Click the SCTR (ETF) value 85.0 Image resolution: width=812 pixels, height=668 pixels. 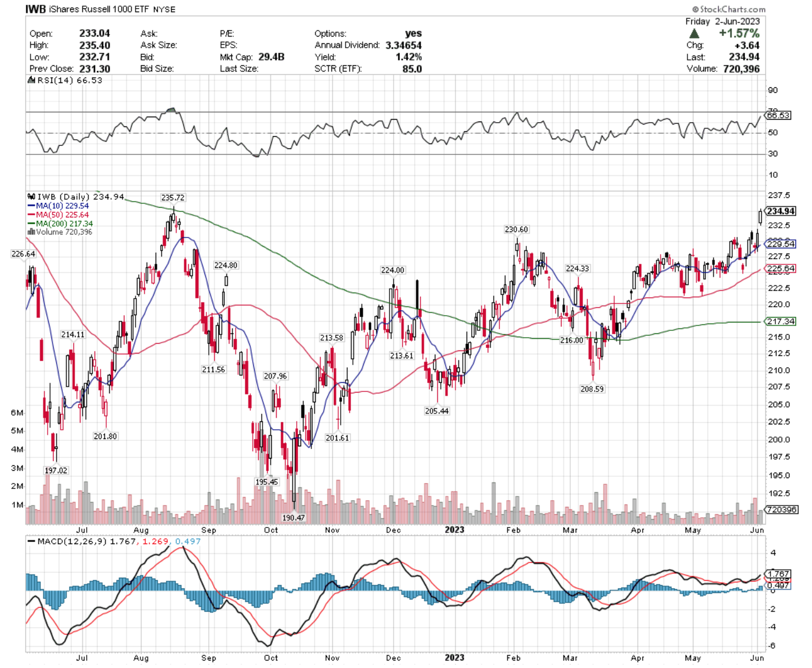click(x=412, y=68)
